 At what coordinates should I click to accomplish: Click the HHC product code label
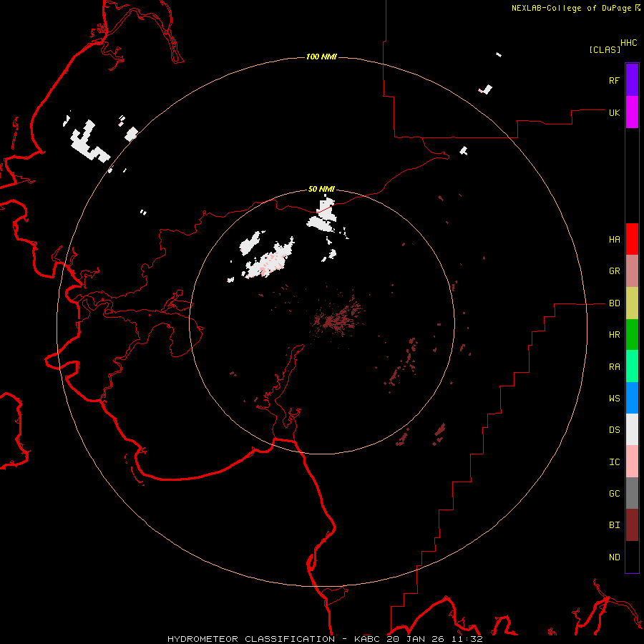[x=628, y=43]
